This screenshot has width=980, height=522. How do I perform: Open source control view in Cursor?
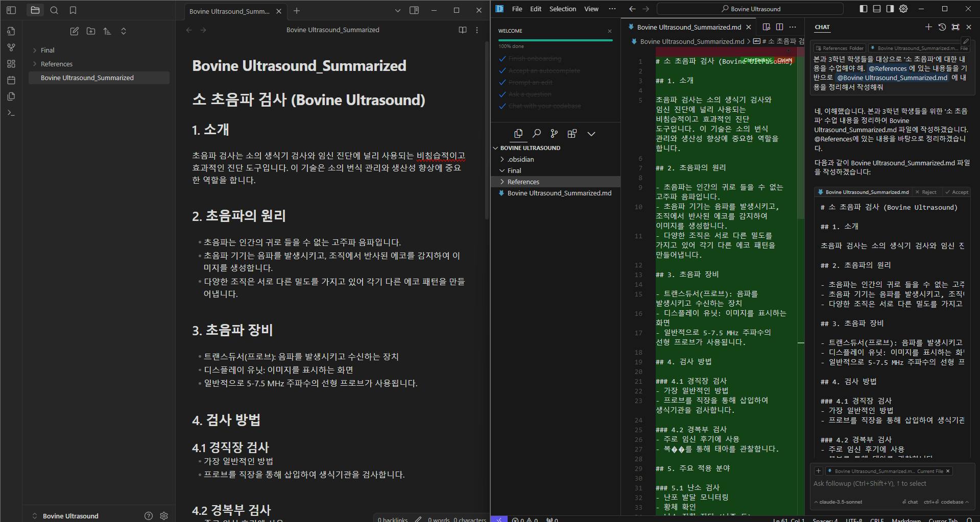tap(554, 134)
